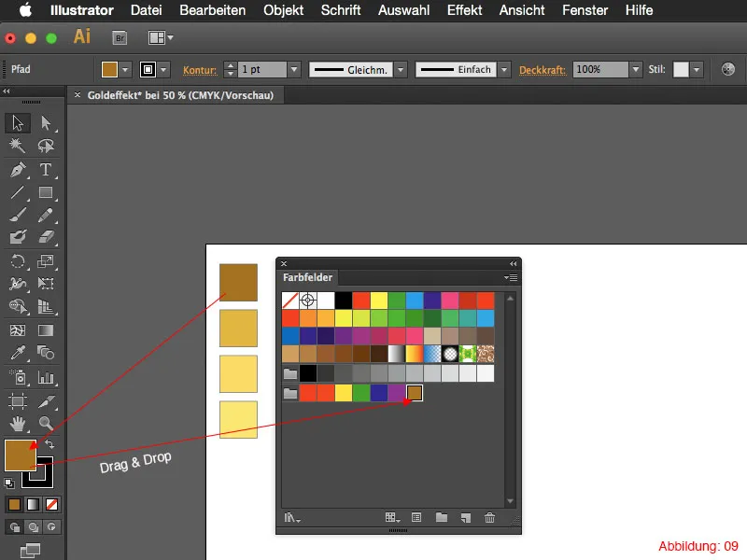Image resolution: width=747 pixels, height=560 pixels.
Task: Select the Pen tool
Action: point(18,170)
